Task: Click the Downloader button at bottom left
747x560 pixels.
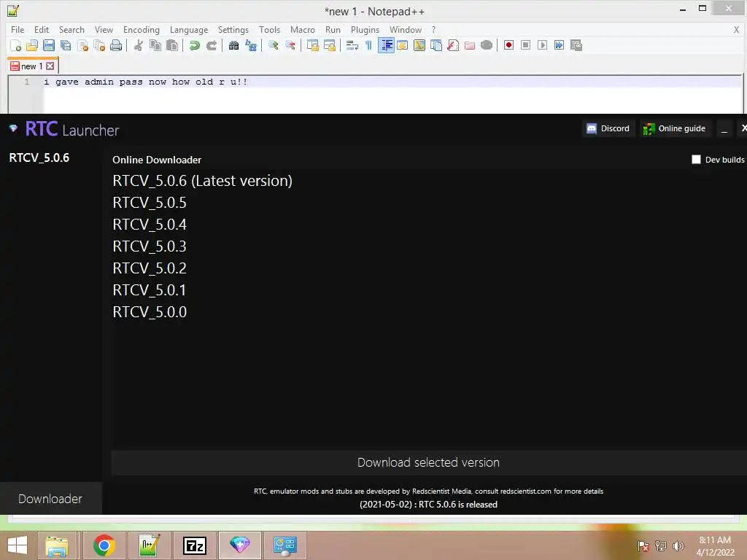Action: coord(50,499)
